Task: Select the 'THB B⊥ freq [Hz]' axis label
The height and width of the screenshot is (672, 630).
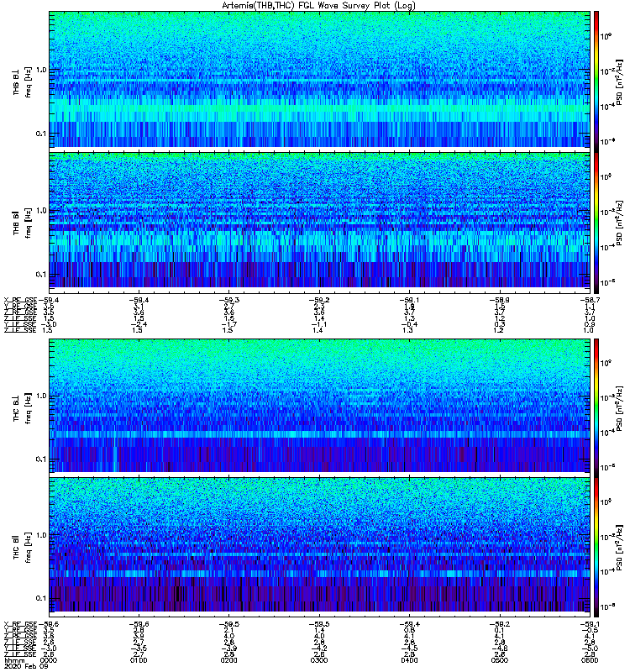Action: click(22, 81)
